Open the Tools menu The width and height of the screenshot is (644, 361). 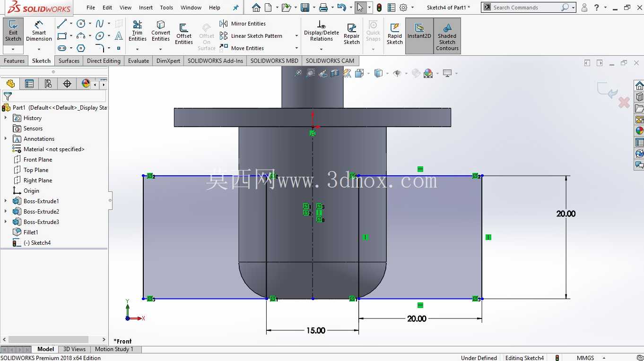pyautogui.click(x=166, y=8)
